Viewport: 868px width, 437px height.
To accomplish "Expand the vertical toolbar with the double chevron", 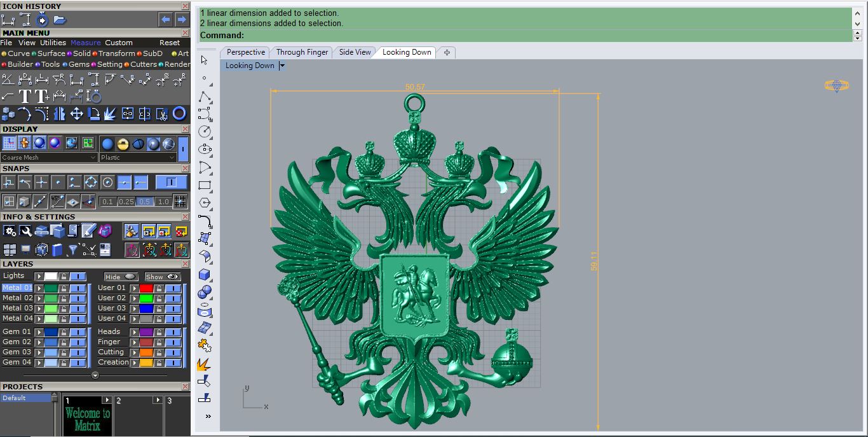I will pyautogui.click(x=208, y=417).
